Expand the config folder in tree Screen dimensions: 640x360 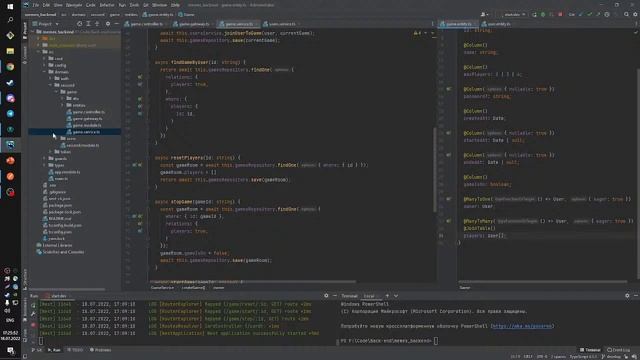(x=44, y=65)
